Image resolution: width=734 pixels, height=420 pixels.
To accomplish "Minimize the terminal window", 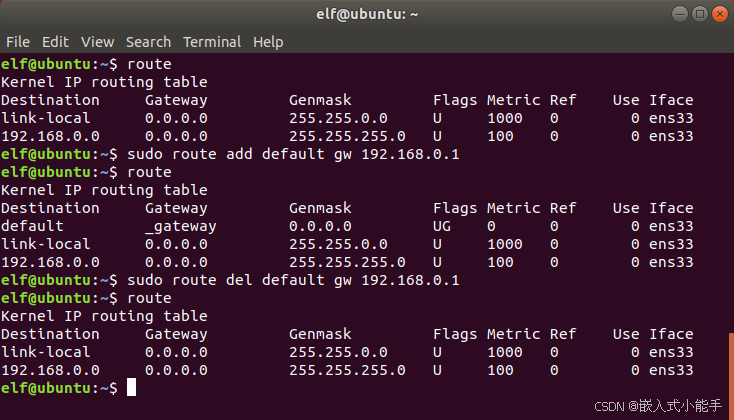I will point(680,14).
